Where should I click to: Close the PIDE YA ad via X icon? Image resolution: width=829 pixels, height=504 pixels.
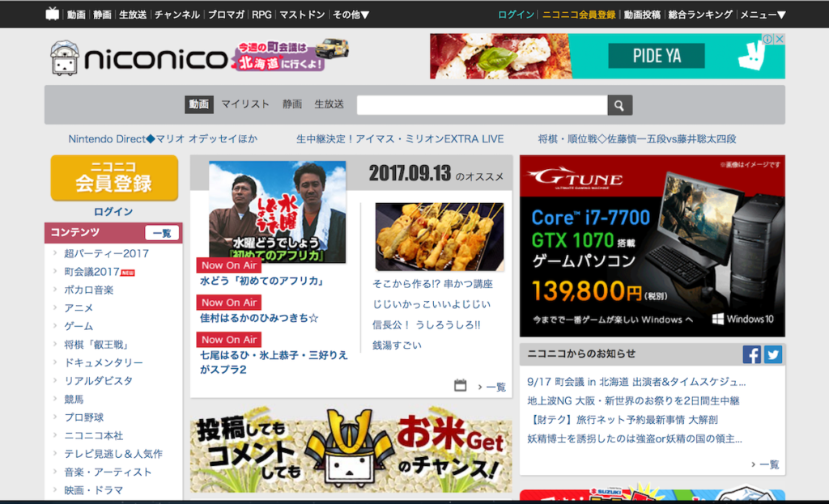(780, 39)
